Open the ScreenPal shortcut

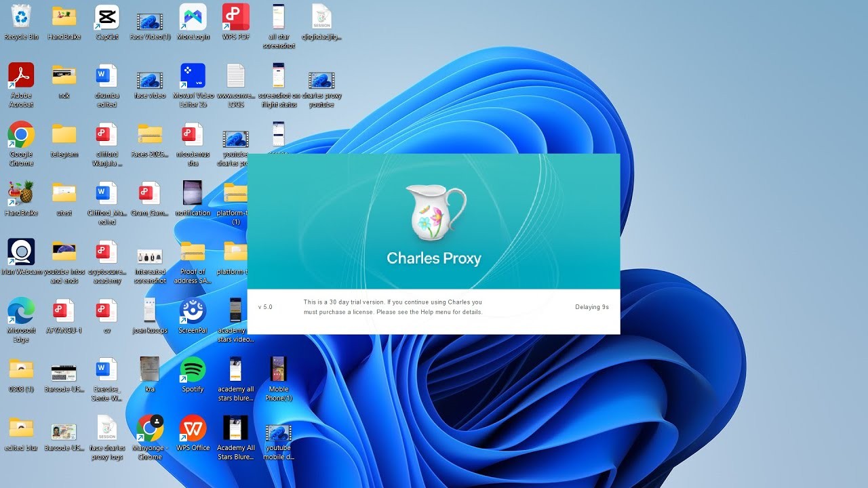[193, 317]
